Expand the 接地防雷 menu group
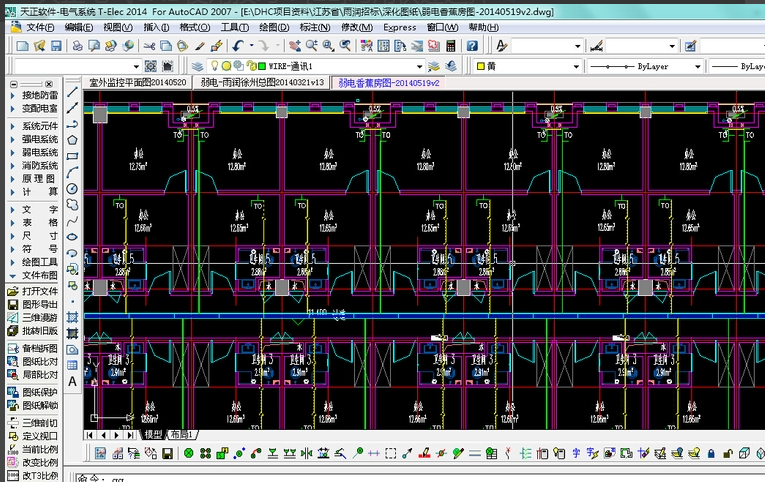This screenshot has height=482, width=765. coord(34,95)
